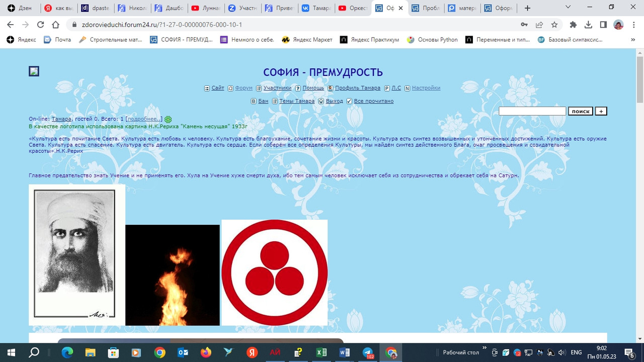Mark all read with Все прочитано
Viewport: 644px width, 362px height.
click(374, 101)
